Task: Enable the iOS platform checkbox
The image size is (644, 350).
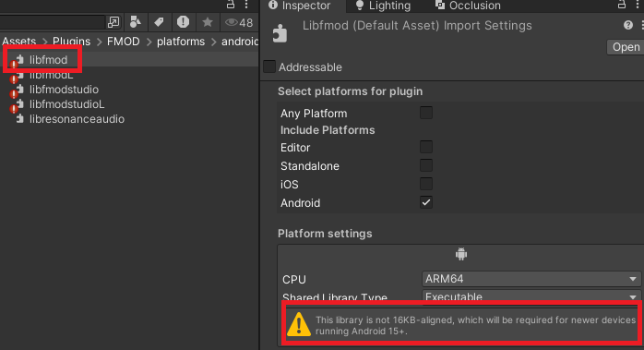Action: click(426, 184)
